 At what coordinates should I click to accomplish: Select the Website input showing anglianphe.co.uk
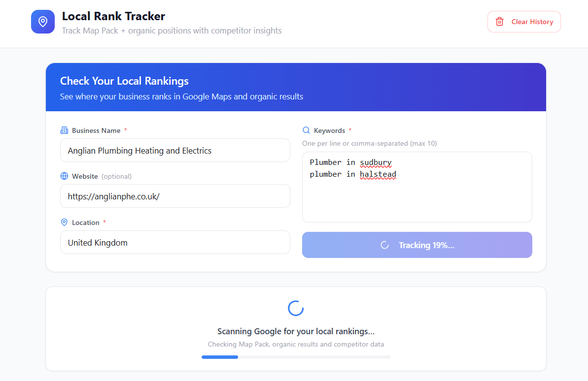tap(175, 196)
